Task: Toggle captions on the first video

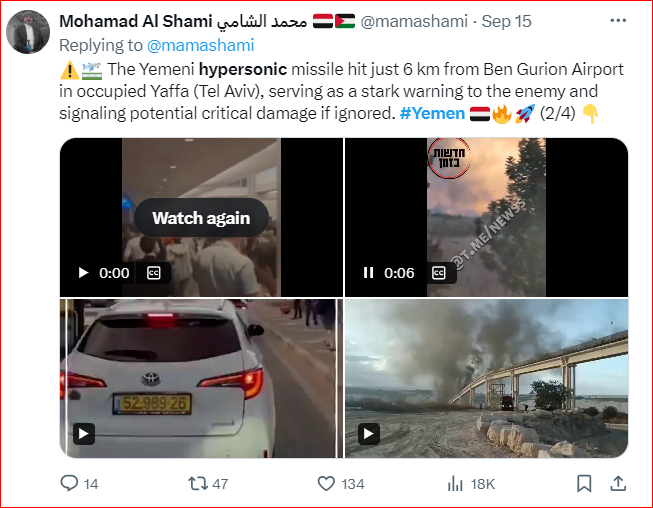Action: [154, 273]
